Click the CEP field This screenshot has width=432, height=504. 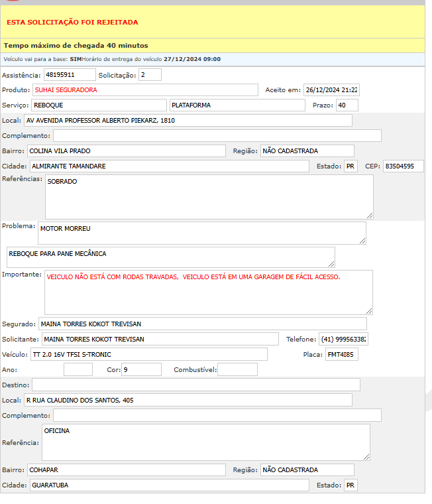click(x=403, y=166)
